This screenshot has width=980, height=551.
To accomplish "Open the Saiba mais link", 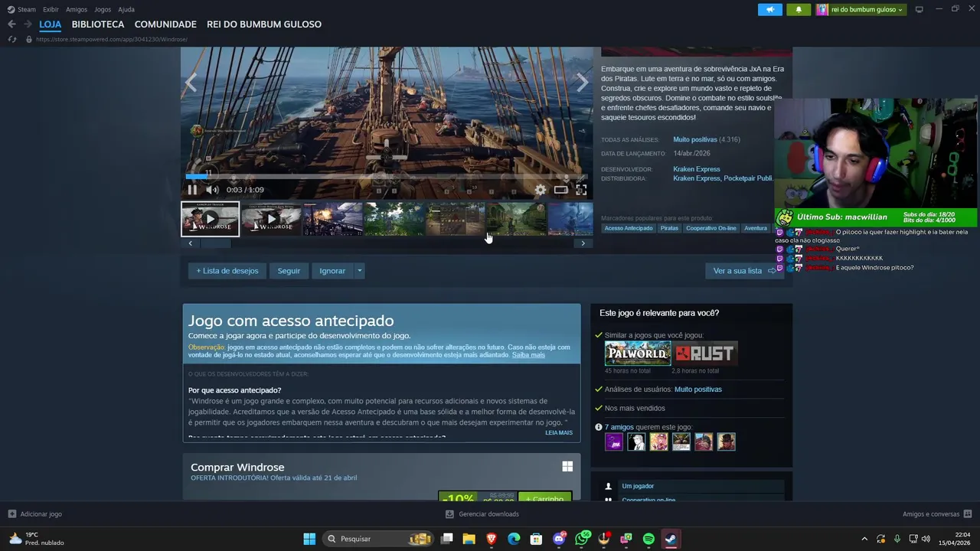I will click(x=528, y=355).
